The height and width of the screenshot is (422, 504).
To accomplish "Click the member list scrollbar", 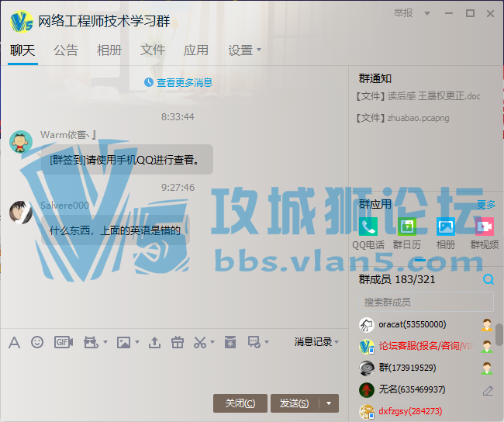I will (x=499, y=334).
